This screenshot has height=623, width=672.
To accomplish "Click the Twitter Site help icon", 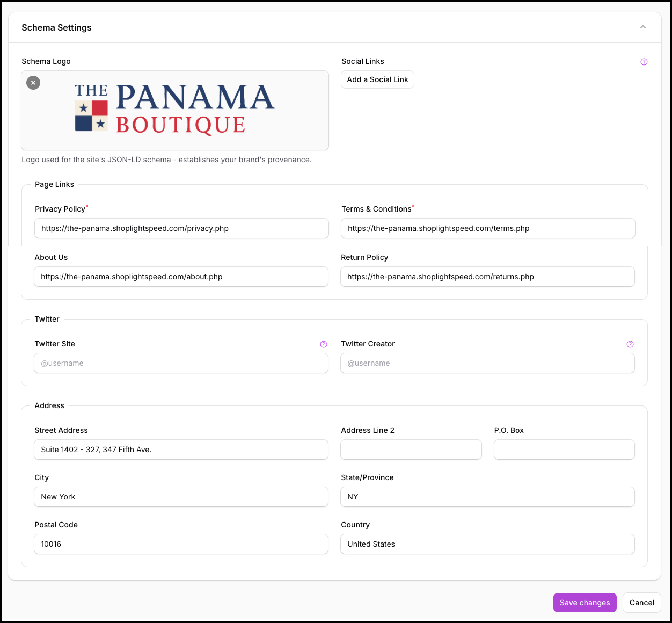I will coord(323,344).
